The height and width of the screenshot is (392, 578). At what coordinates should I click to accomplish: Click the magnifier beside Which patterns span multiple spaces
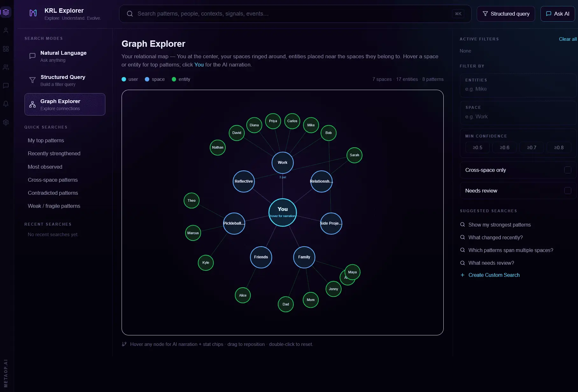pyautogui.click(x=462, y=250)
